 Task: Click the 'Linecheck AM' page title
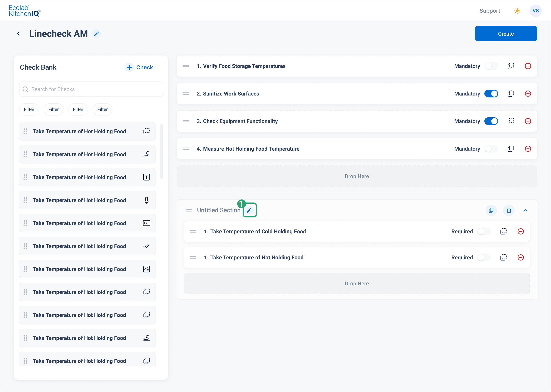[59, 34]
